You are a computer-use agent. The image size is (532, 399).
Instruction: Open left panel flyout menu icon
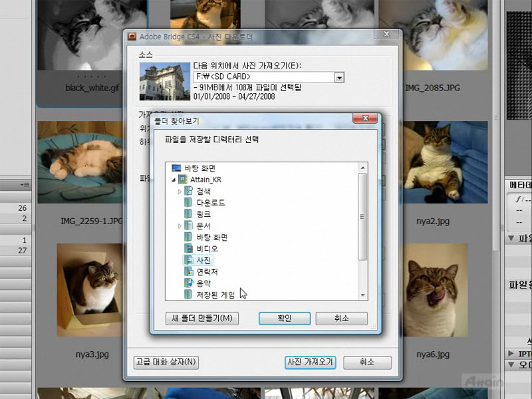[25, 185]
